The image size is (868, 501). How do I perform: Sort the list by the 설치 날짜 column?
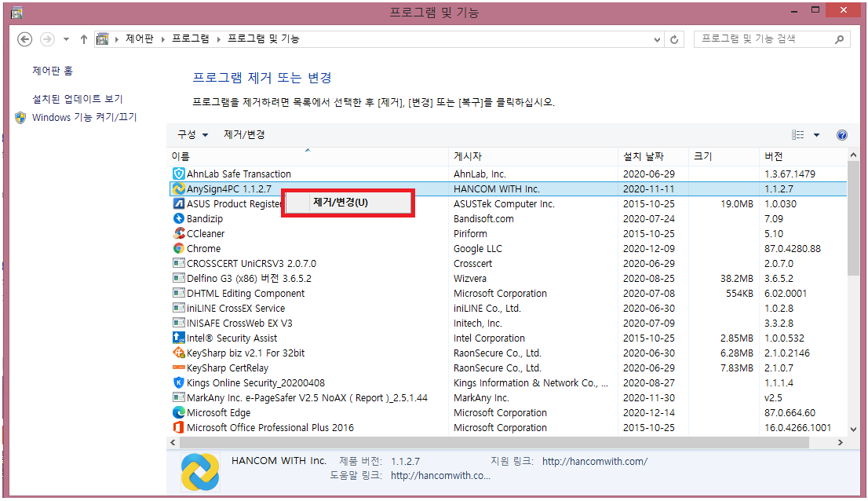[x=653, y=157]
